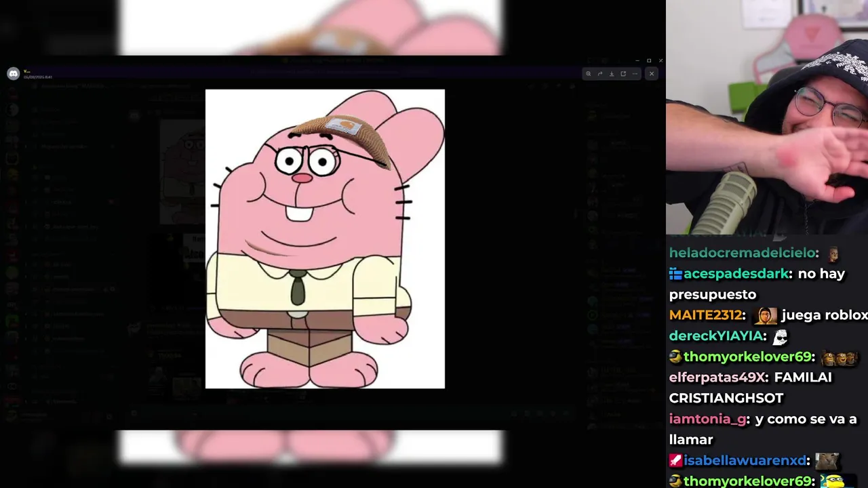Screen dimensions: 868x488
Task: Click the Discord avatar of the poster
Action: (x=13, y=74)
